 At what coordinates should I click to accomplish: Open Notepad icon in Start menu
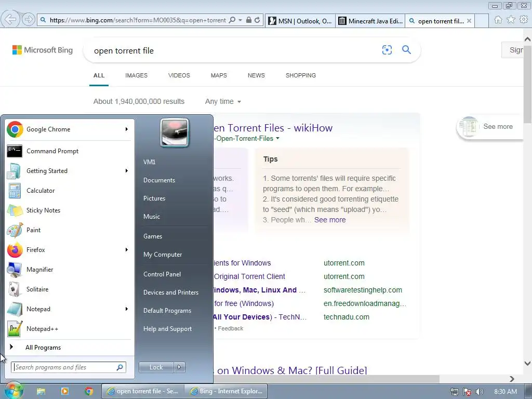pos(15,309)
